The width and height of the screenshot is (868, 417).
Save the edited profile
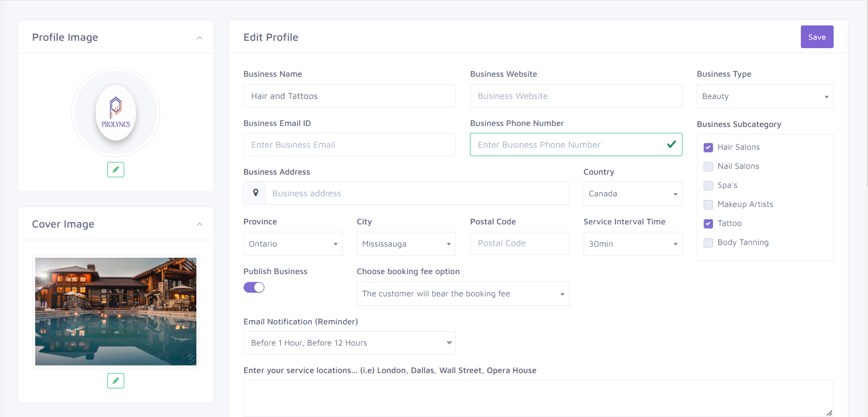(817, 37)
